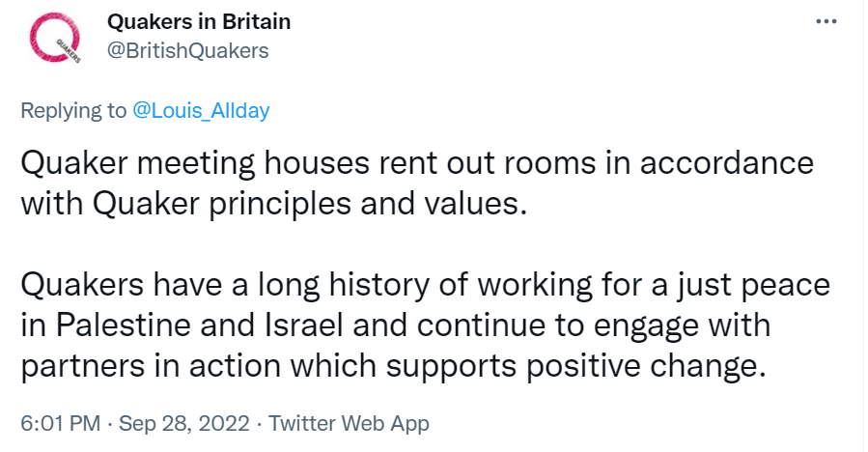Open the 6:01 PM timestamp link
The width and height of the screenshot is (868, 452).
click(60, 424)
